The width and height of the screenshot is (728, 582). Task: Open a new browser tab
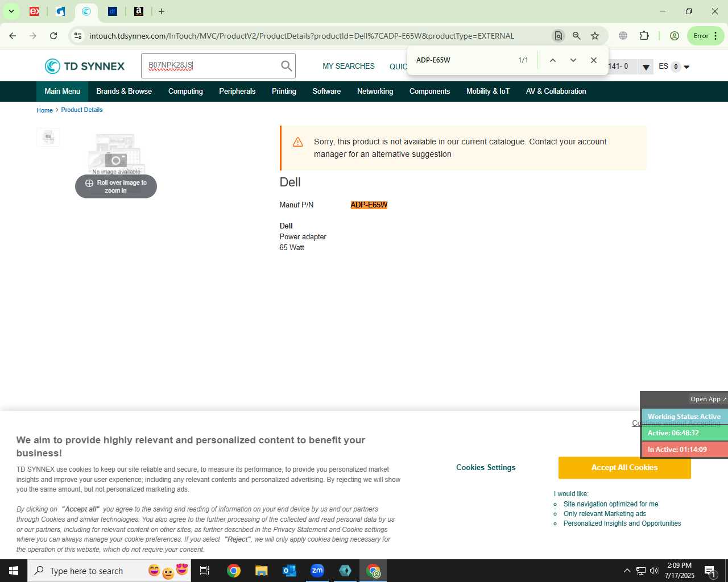click(x=162, y=11)
